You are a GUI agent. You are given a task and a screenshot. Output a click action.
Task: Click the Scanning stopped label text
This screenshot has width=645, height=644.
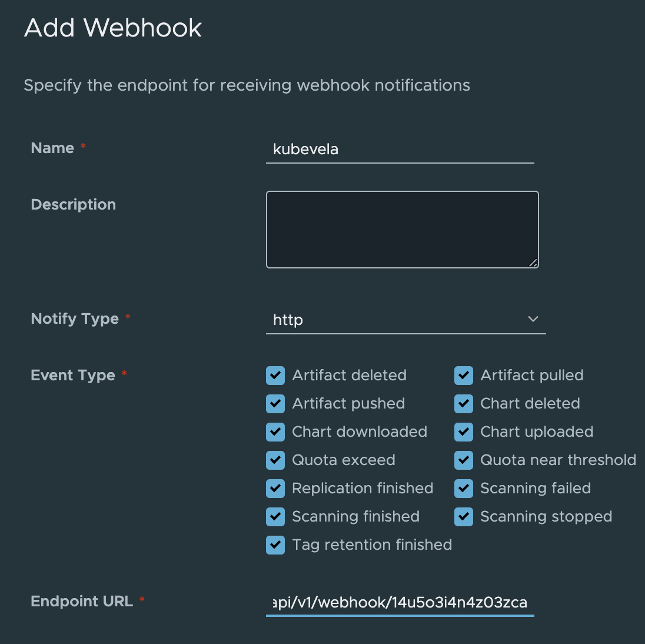pos(546,517)
